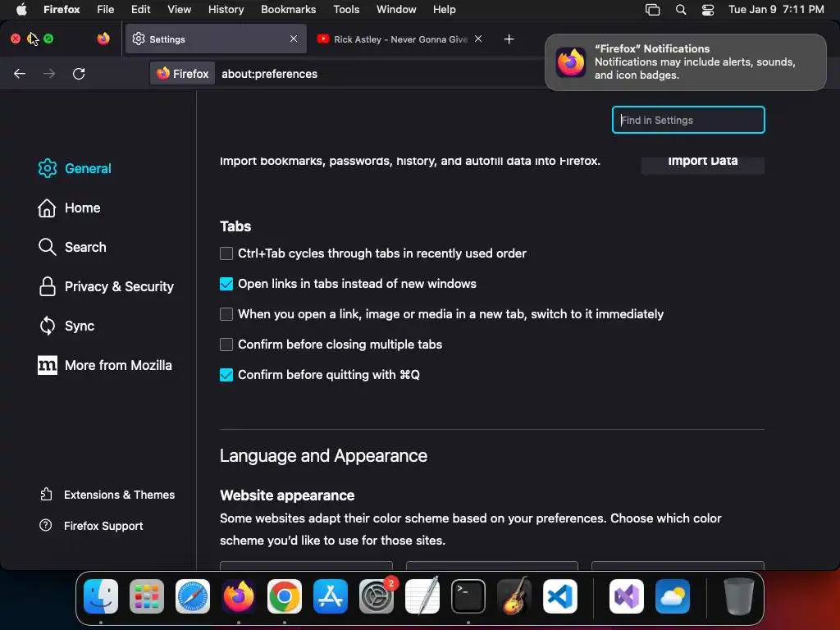Open the Bookmarks menu
The height and width of the screenshot is (630, 840).
(x=288, y=9)
